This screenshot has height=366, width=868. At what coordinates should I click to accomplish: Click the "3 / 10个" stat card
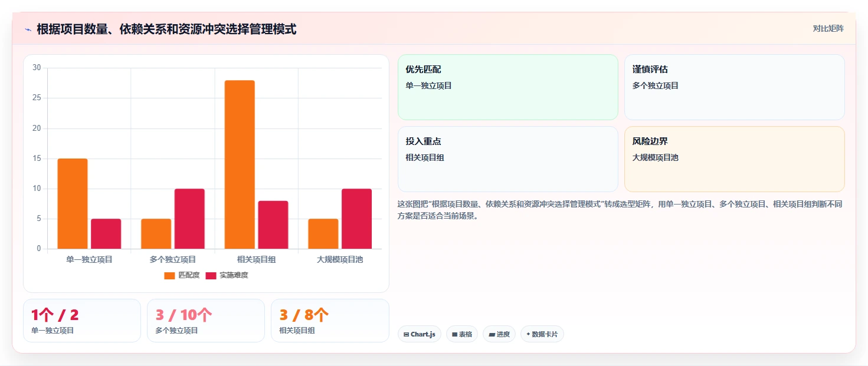pos(206,321)
